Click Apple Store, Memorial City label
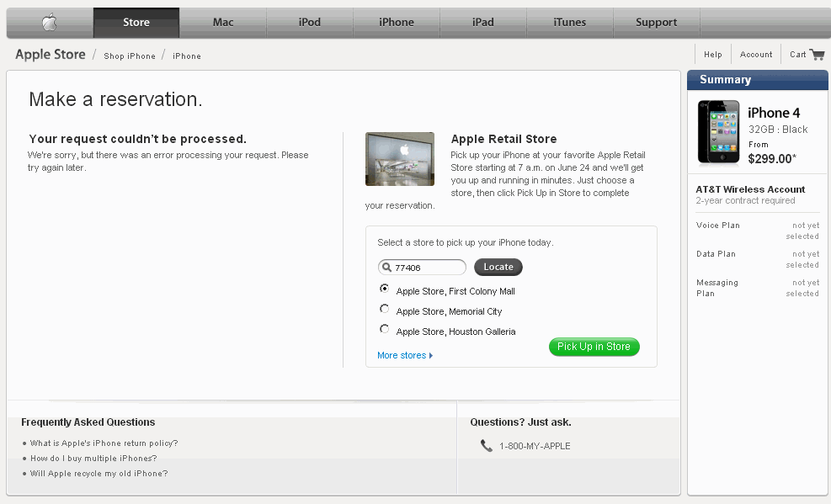Screen dimensions: 831x504 (449, 311)
